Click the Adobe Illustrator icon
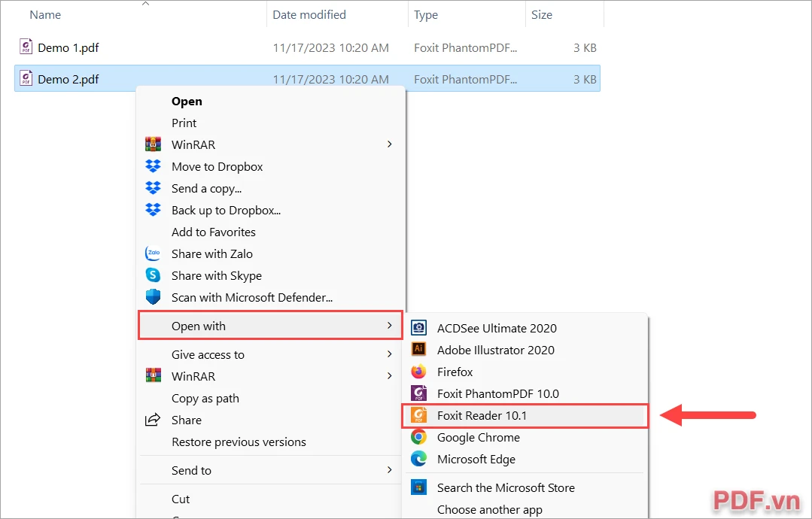 pyautogui.click(x=418, y=349)
